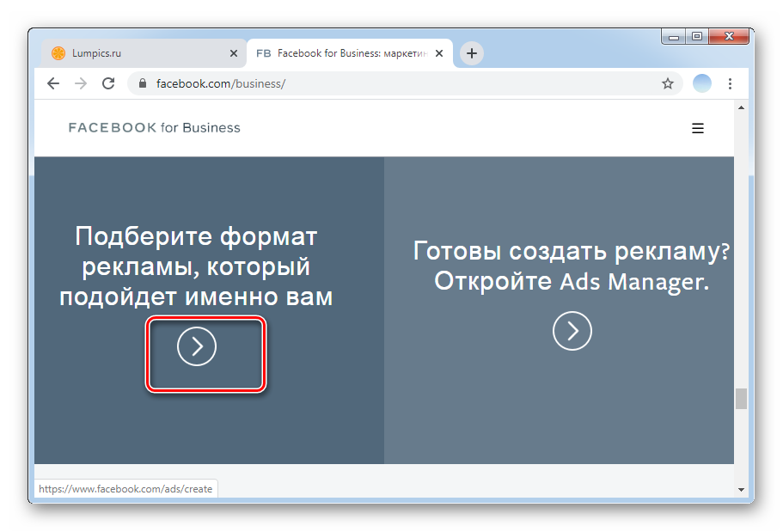Viewport: 783px width, 532px height.
Task: Click the arrow under "Откройте Ads Manager"
Action: (x=572, y=331)
